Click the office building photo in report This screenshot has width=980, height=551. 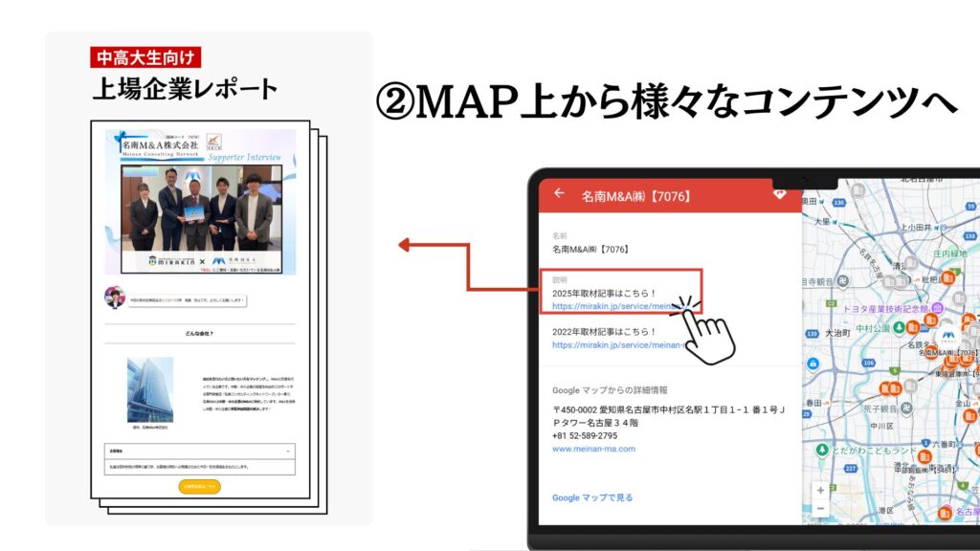[150, 389]
